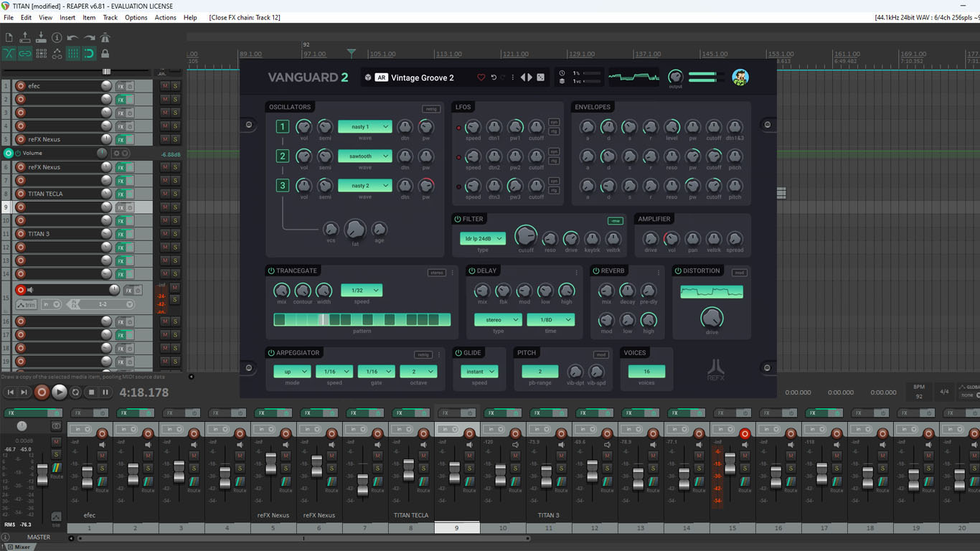Open the arpeggiator octave dropdown

419,372
